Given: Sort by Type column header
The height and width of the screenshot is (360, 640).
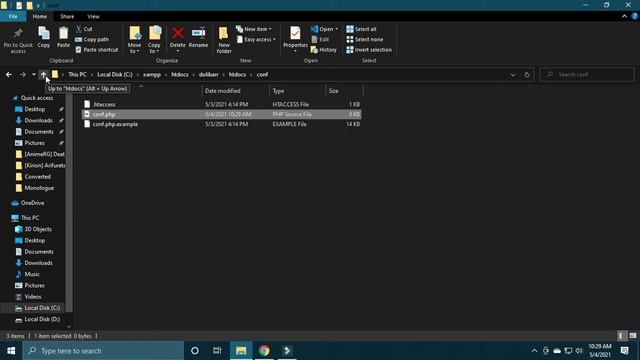Looking at the screenshot, I should coord(297,91).
